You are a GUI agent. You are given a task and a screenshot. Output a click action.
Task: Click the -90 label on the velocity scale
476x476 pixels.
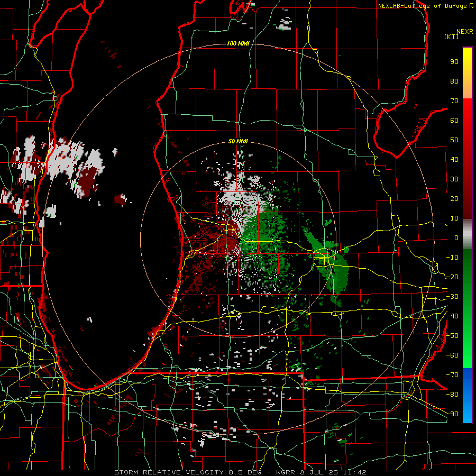click(x=452, y=414)
